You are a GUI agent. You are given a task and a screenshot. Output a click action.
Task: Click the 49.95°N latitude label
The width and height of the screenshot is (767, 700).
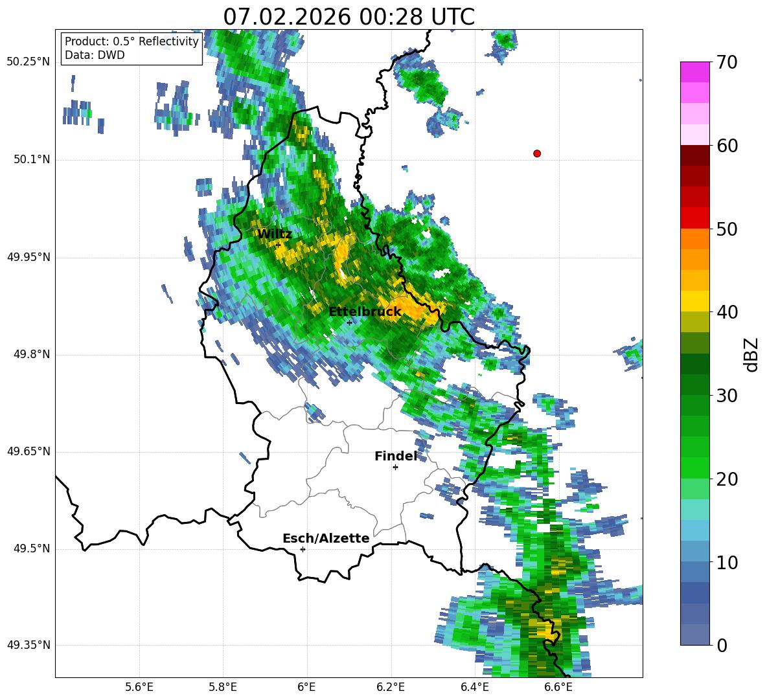[x=28, y=256]
